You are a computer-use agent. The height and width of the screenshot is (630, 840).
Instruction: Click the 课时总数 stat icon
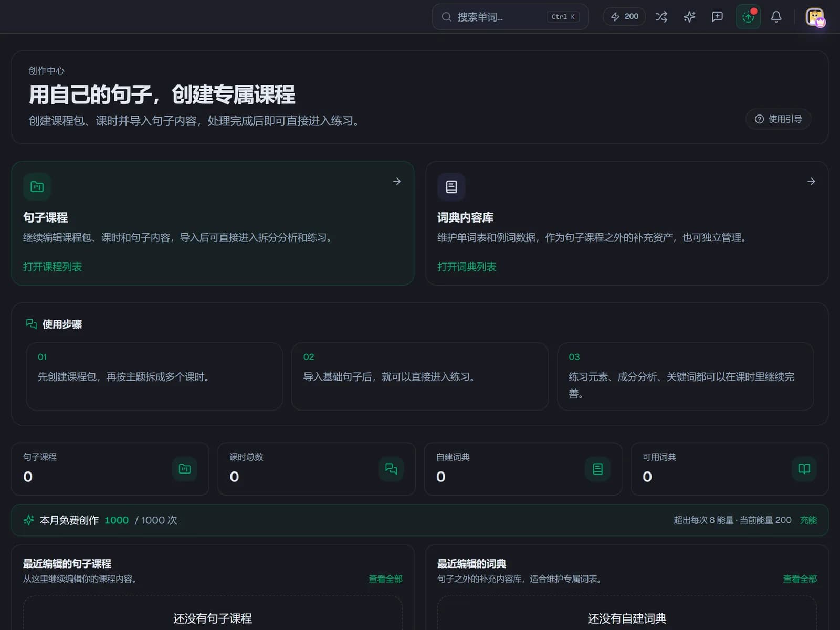point(391,469)
